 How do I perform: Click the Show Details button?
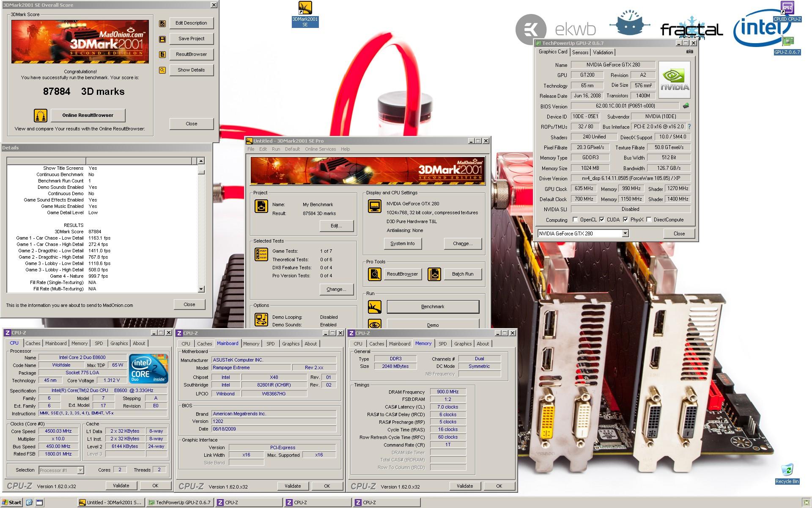[x=191, y=70]
